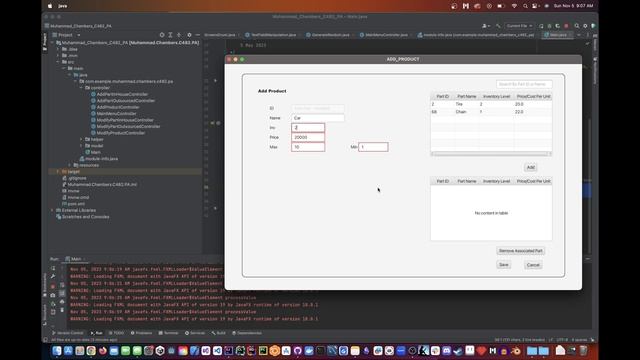This screenshot has width=640, height=360.
Task: Collapse the controller package
Action: coord(81,88)
